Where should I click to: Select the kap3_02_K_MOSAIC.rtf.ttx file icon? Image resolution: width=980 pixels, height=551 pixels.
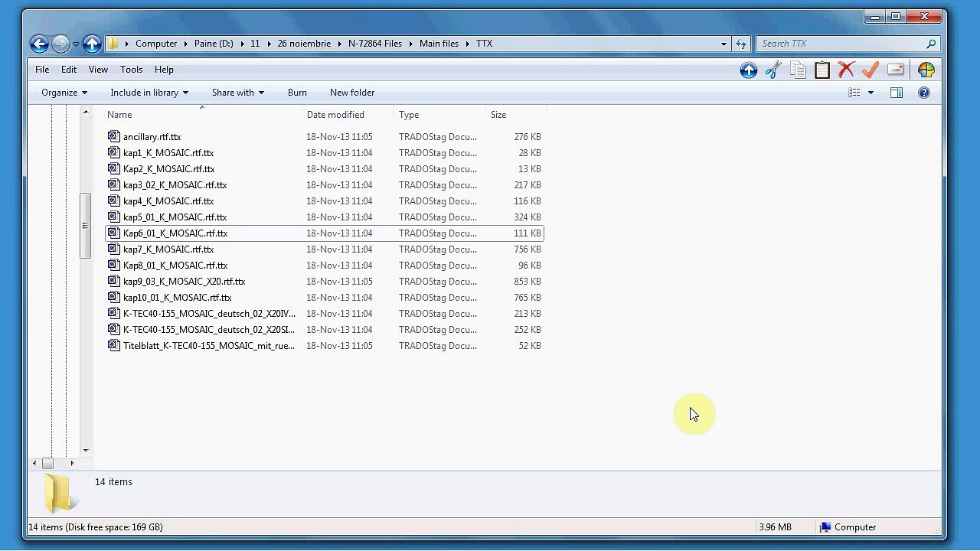click(x=113, y=185)
